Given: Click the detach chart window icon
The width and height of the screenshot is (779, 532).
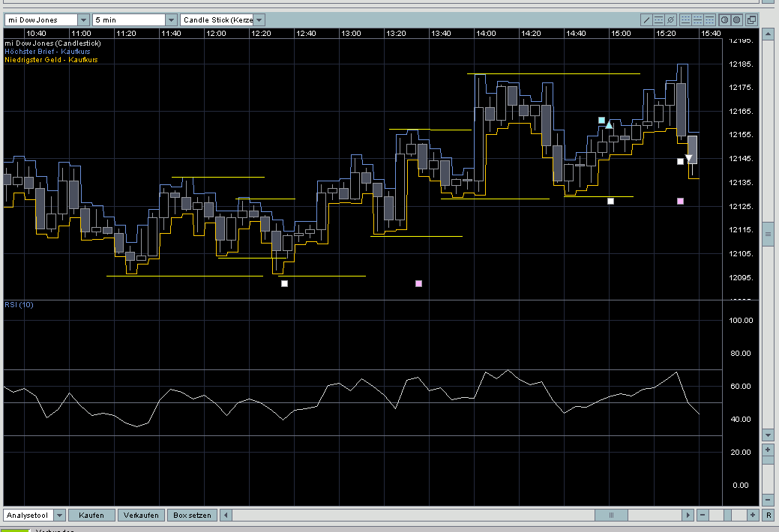Looking at the screenshot, I should click(x=752, y=19).
